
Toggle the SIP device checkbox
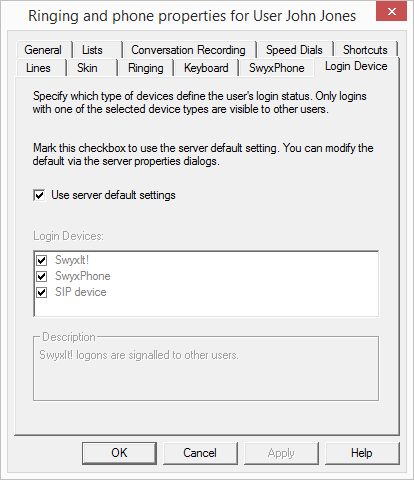point(42,292)
